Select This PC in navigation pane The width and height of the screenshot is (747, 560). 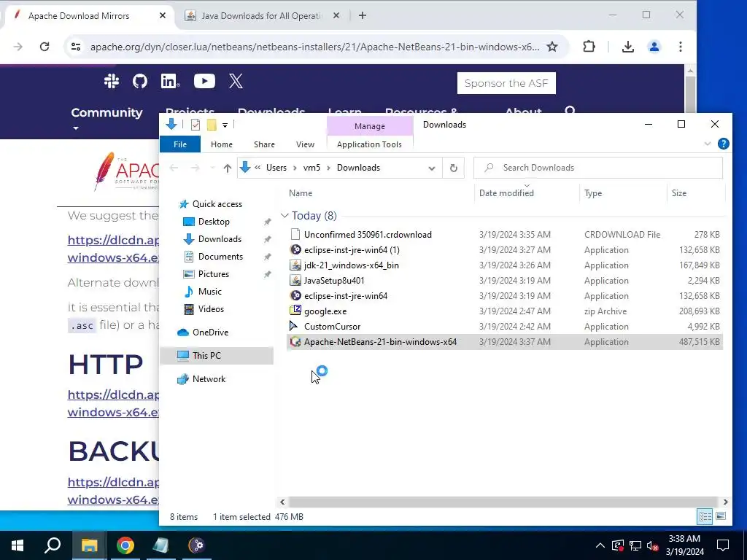[217, 356]
